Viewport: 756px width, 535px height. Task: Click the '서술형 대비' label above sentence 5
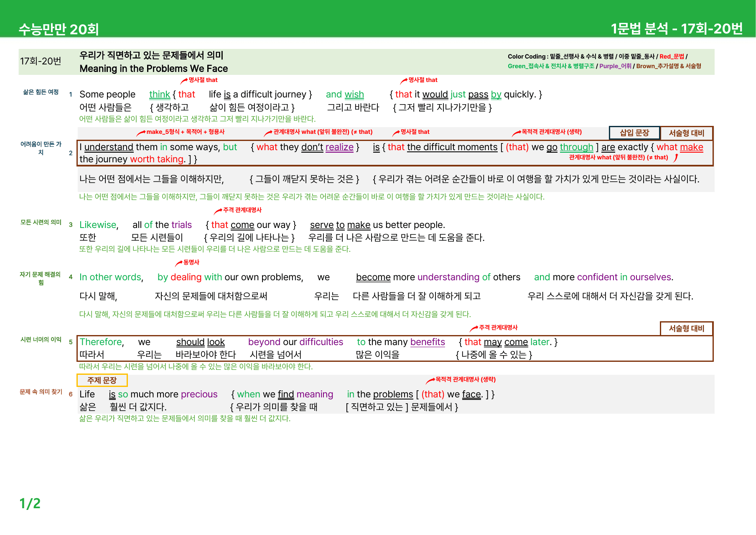tap(687, 328)
